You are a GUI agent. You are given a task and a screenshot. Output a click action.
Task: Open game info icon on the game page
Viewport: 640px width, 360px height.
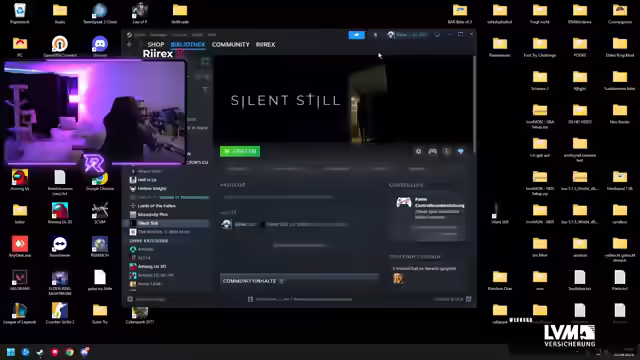click(447, 151)
